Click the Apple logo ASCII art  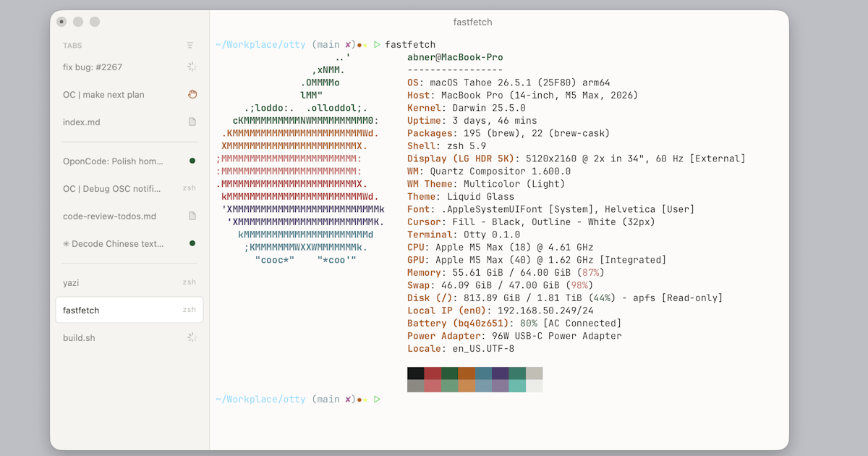pyautogui.click(x=300, y=159)
